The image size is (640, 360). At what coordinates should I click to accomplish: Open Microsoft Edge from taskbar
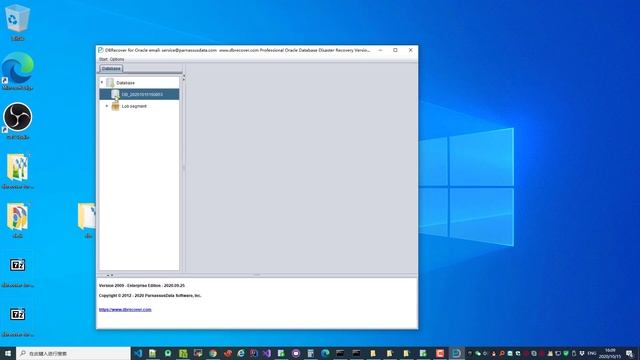[x=325, y=353]
